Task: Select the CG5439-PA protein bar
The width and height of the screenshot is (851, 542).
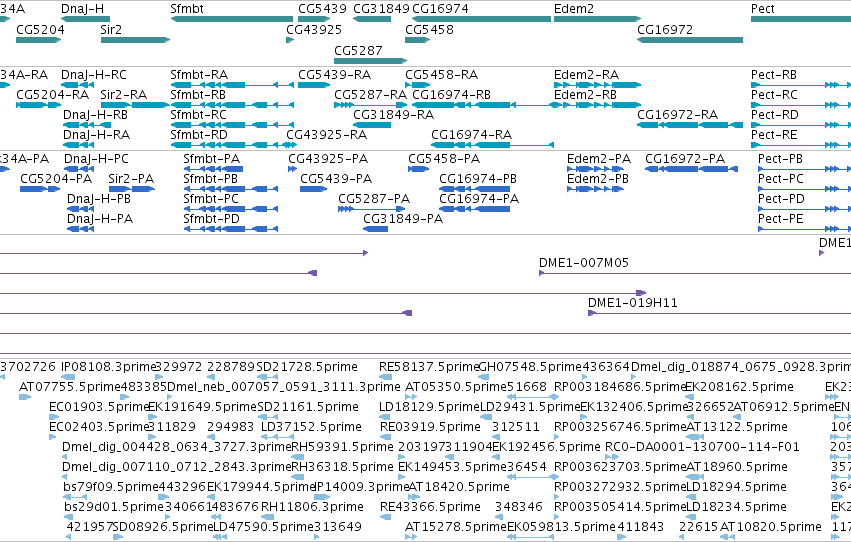Action: coord(314,189)
